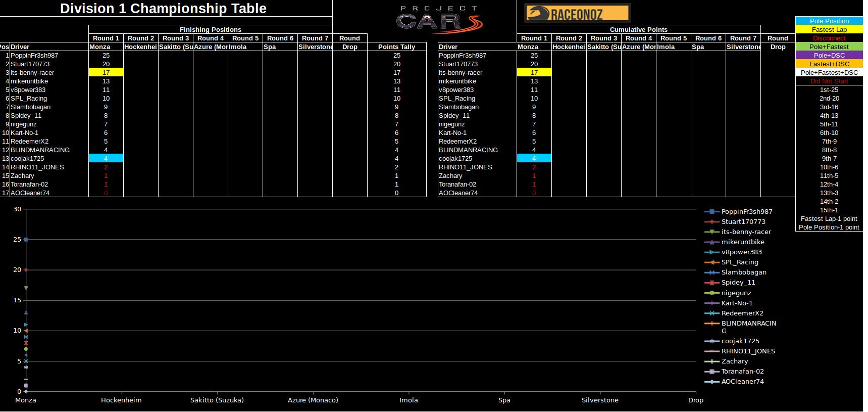Click its-benny-racer entry in chart legend
Screen dimensions: 868x412
point(738,232)
